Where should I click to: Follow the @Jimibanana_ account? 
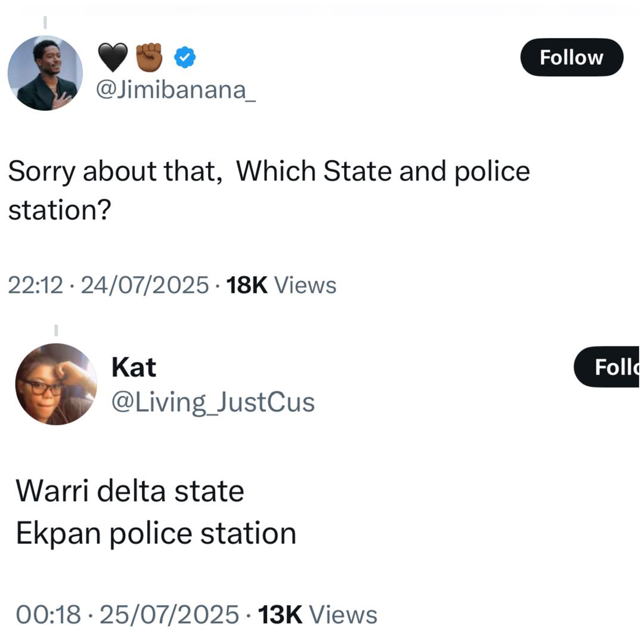(x=571, y=57)
